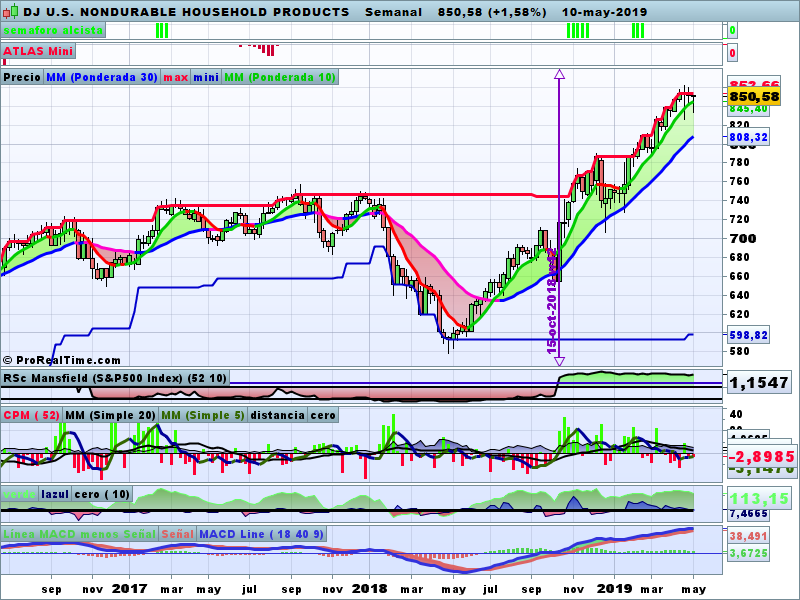This screenshot has height=600, width=800.
Task: Select the 'MM (Simple 5)' label
Action: coord(203,415)
